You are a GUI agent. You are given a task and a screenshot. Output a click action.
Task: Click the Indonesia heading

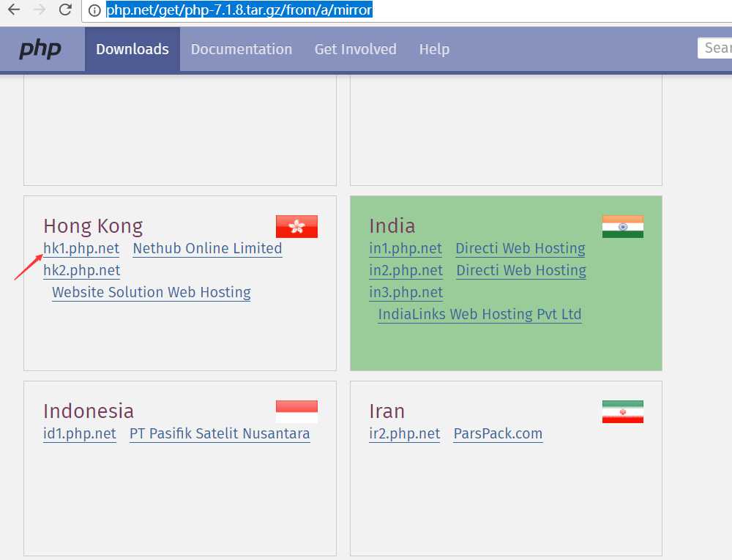(x=89, y=411)
